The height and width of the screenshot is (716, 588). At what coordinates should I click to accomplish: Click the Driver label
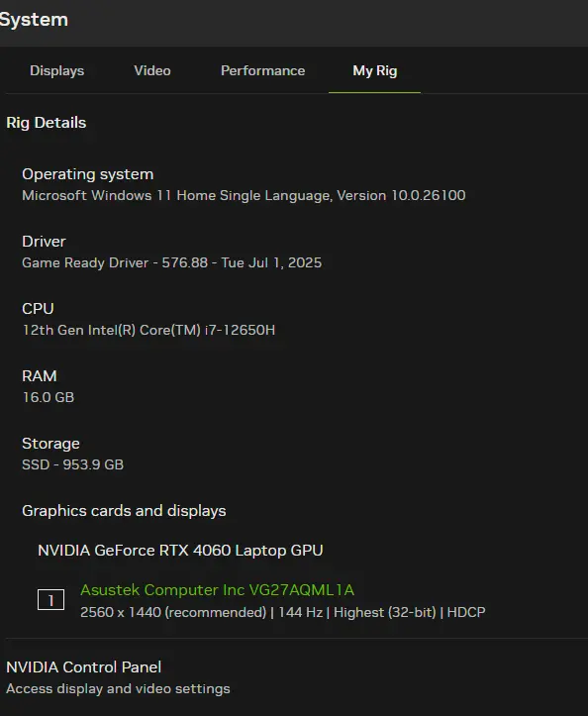click(44, 241)
